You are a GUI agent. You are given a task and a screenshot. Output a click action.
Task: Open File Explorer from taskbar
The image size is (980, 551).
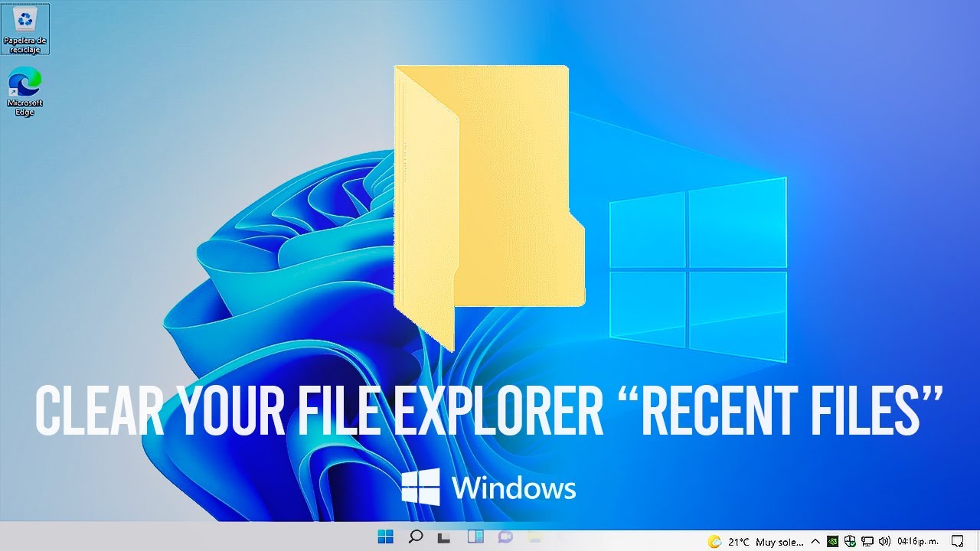534,537
